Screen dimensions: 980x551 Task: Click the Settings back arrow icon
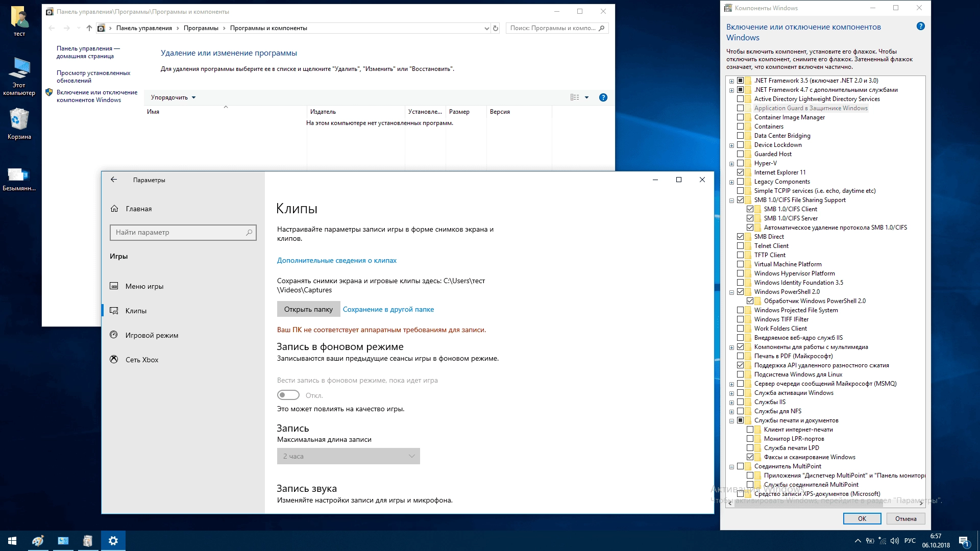tap(114, 180)
